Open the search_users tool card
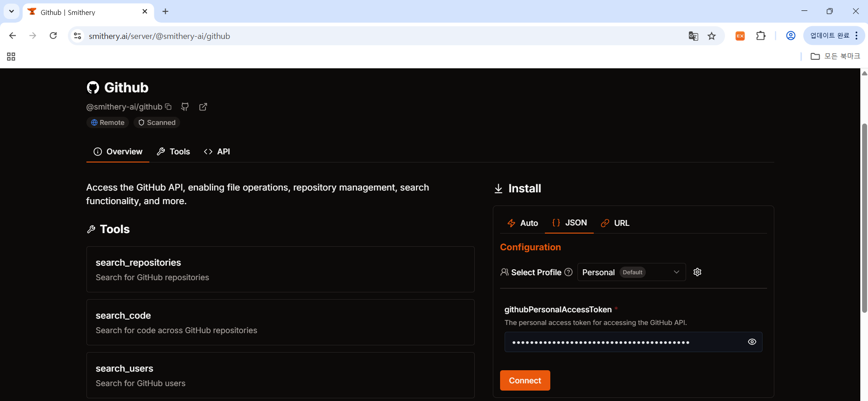 point(280,375)
